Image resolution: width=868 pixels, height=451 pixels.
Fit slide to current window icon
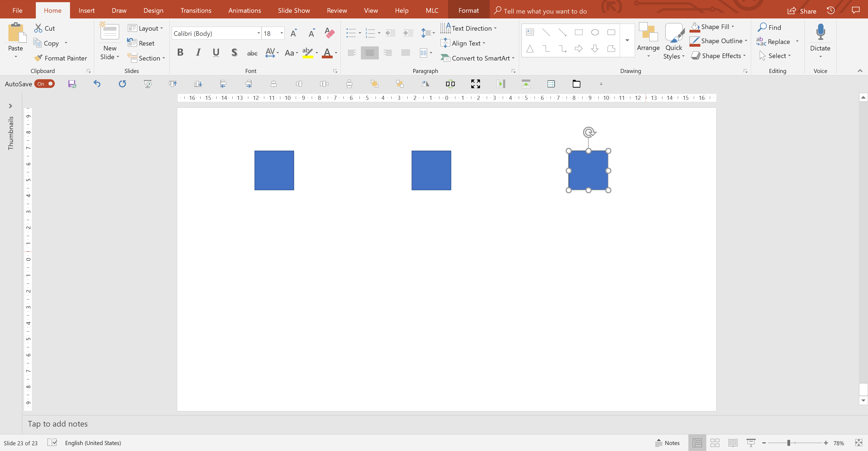[x=859, y=443]
